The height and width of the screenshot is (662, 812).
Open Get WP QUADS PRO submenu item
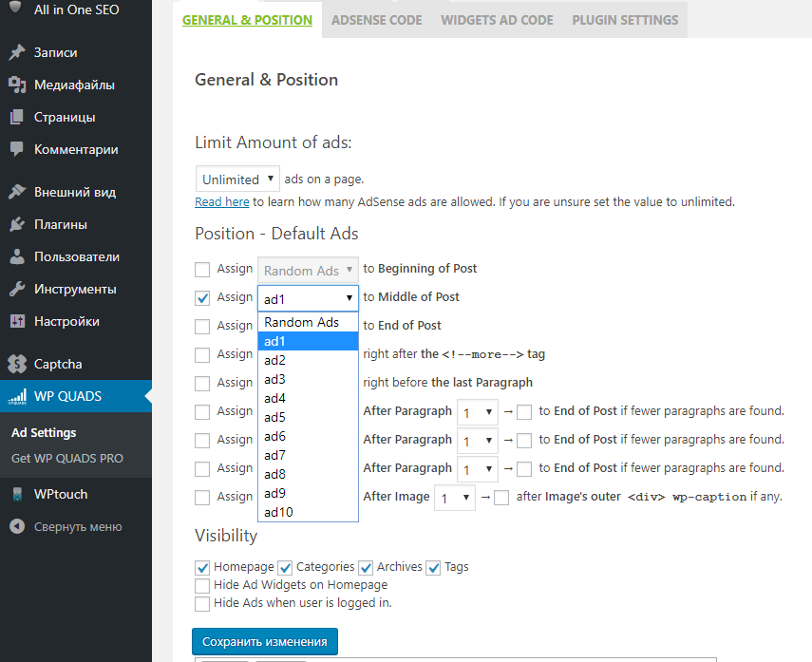66,459
